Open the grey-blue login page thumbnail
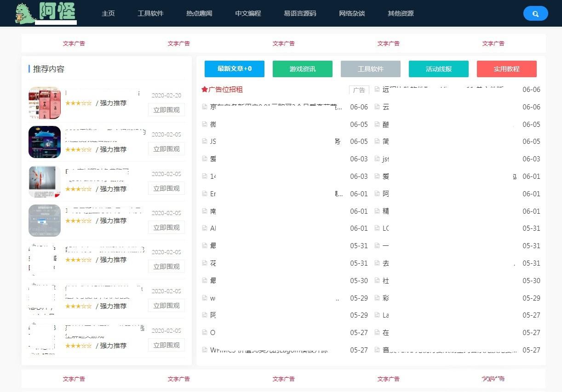This screenshot has width=562, height=392. point(45,221)
